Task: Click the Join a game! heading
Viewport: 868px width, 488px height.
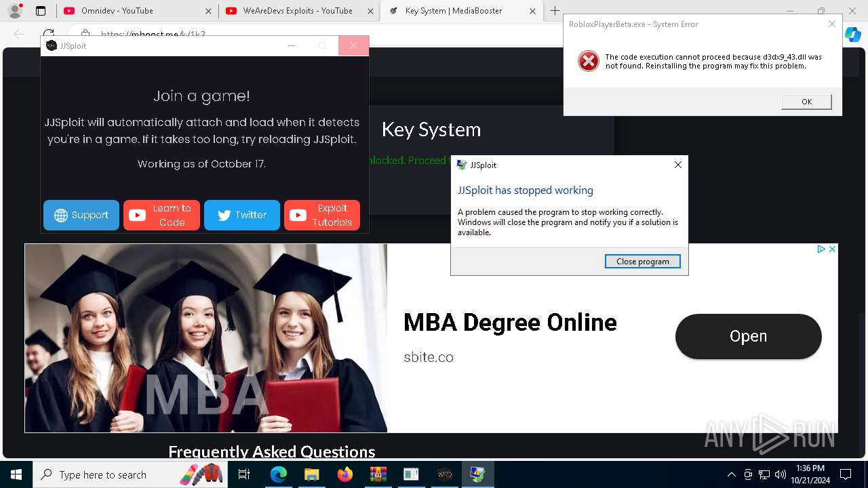Action: pos(201,96)
